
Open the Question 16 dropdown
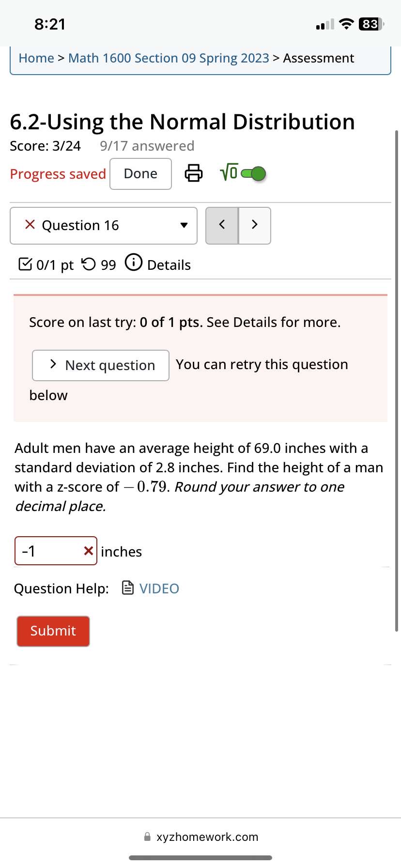(x=103, y=225)
